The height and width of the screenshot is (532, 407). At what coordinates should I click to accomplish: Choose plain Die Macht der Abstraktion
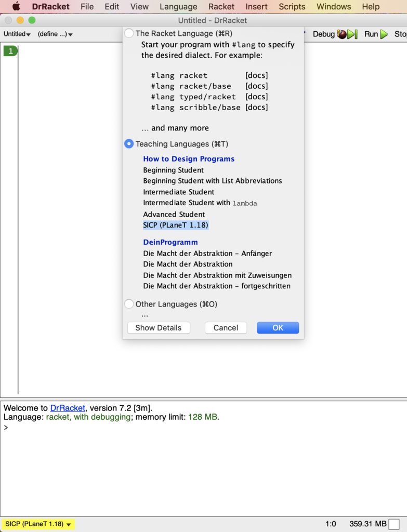pyautogui.click(x=188, y=264)
